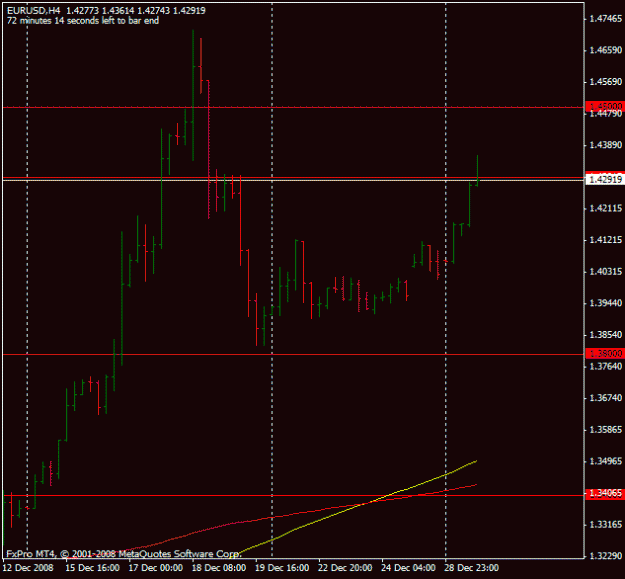This screenshot has height=579, width=625.
Task: Select the 1.36740 price scale label
Action: coord(605,398)
